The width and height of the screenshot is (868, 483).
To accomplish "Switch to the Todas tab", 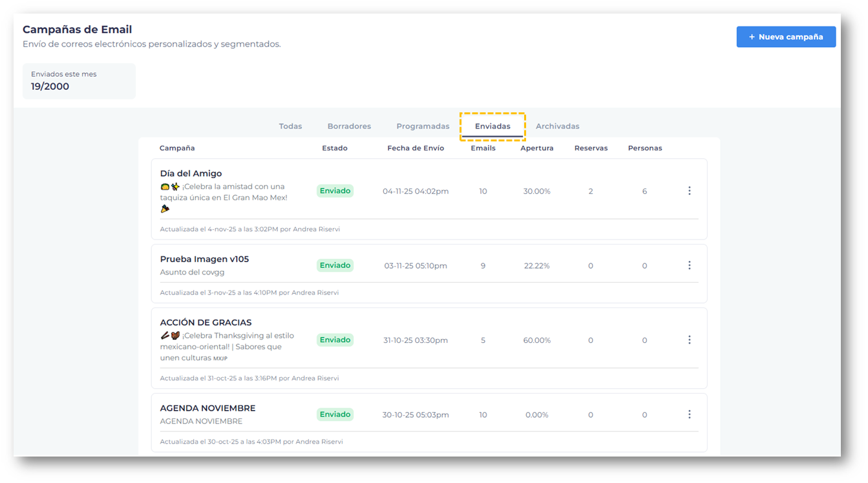I will (x=290, y=127).
